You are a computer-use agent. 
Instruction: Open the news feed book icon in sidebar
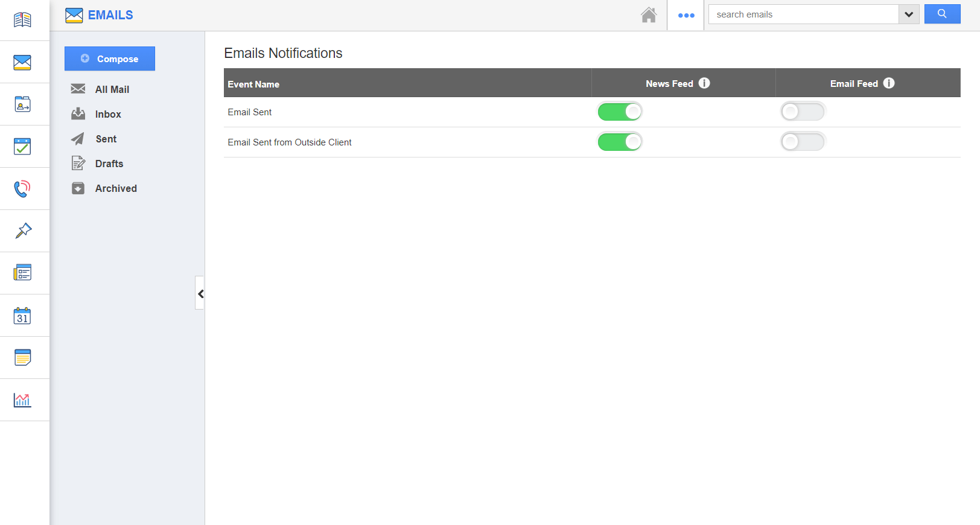point(22,20)
